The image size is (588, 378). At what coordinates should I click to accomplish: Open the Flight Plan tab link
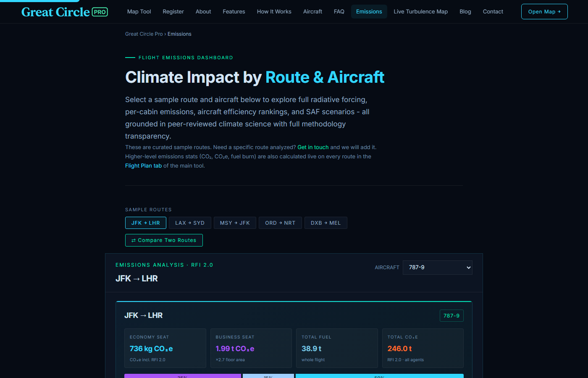click(143, 166)
